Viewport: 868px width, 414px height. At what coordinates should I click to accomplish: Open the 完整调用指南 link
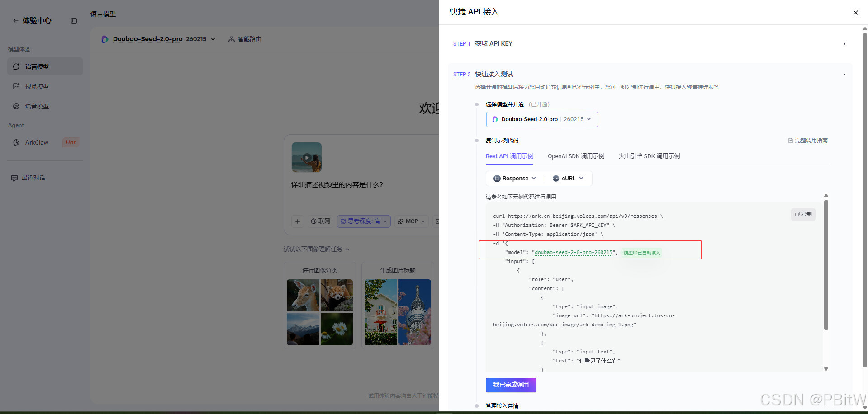click(808, 141)
